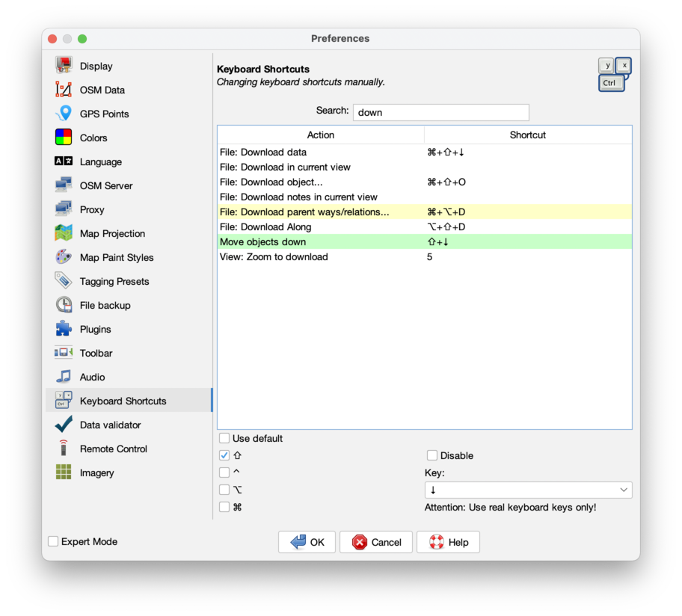Open GPS Points settings icon

click(x=64, y=114)
